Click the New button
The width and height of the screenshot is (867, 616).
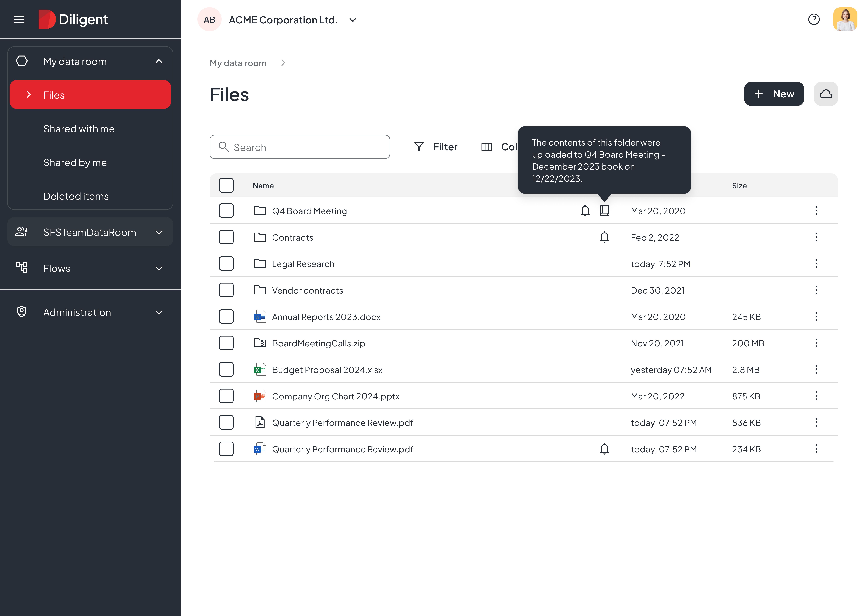point(774,94)
